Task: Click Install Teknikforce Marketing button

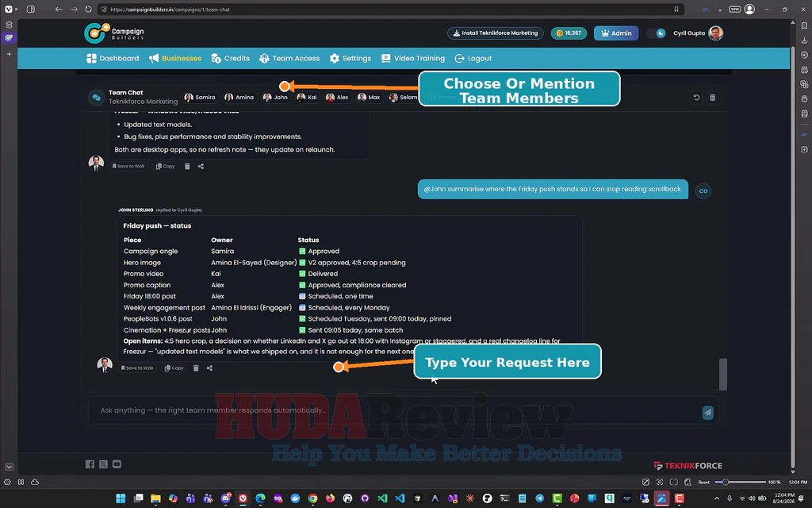Action: (496, 33)
